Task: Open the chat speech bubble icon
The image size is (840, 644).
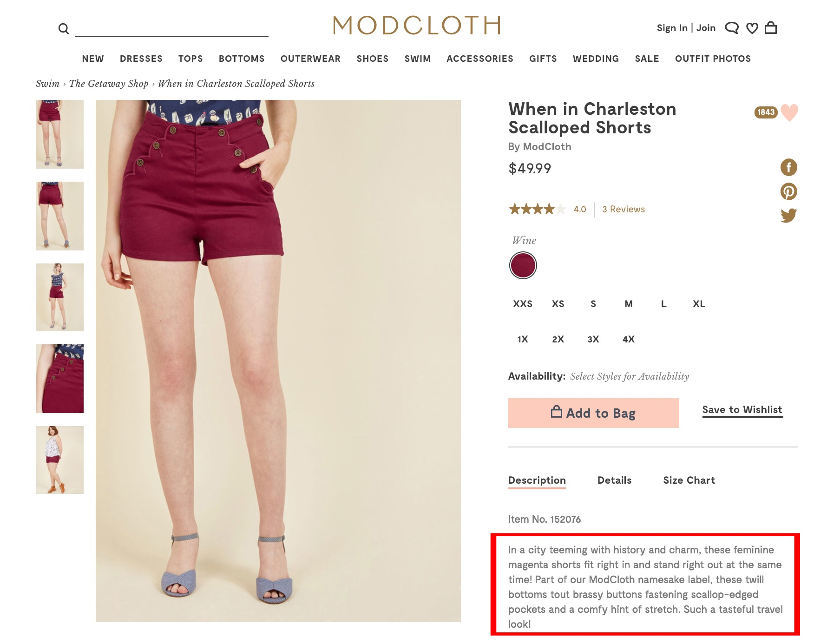Action: click(732, 28)
